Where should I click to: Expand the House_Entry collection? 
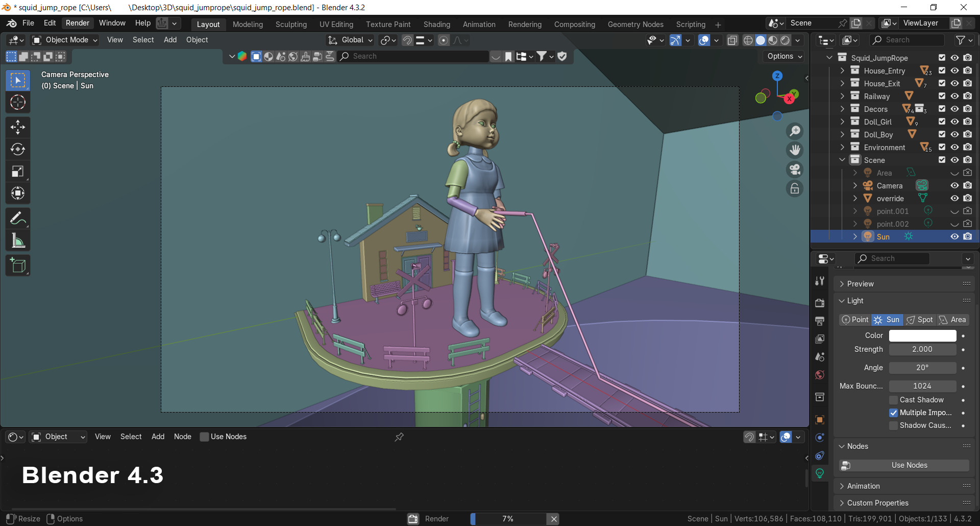[x=842, y=71]
